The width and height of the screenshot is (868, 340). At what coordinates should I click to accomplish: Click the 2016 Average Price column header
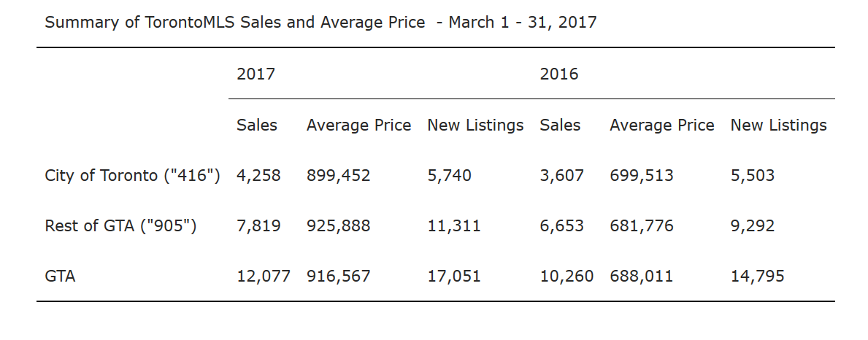[x=662, y=125]
